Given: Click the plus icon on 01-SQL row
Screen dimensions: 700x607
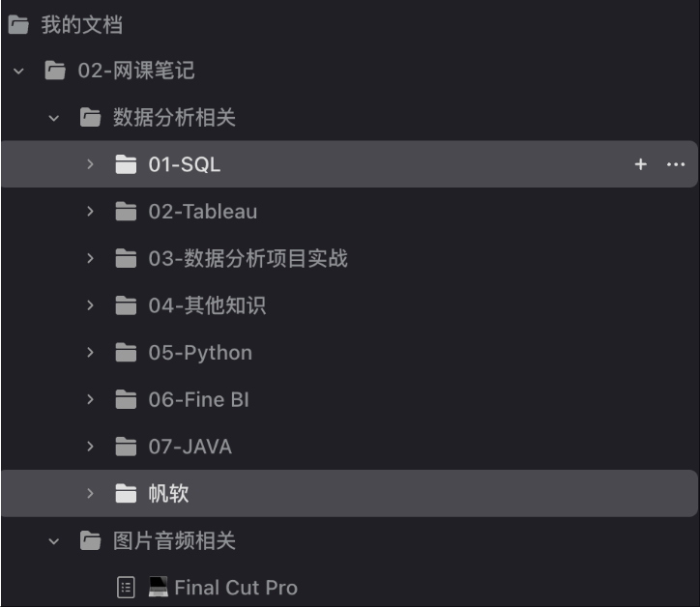Looking at the screenshot, I should [x=640, y=165].
